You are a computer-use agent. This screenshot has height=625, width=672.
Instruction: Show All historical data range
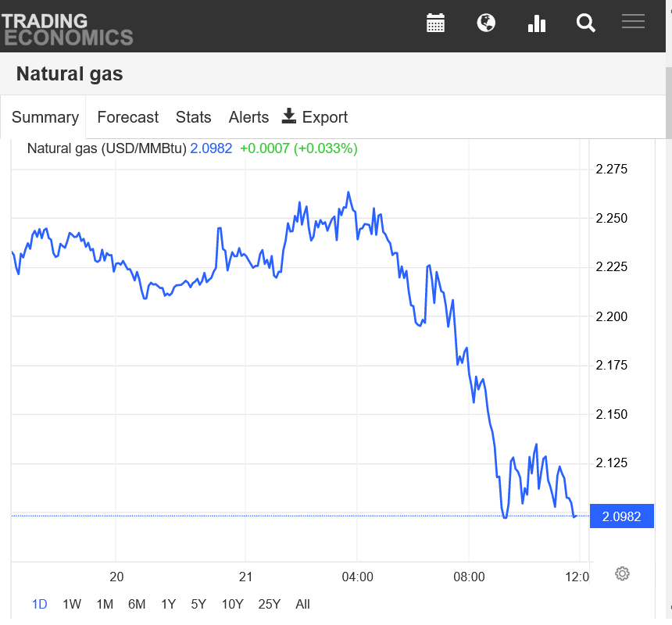302,604
